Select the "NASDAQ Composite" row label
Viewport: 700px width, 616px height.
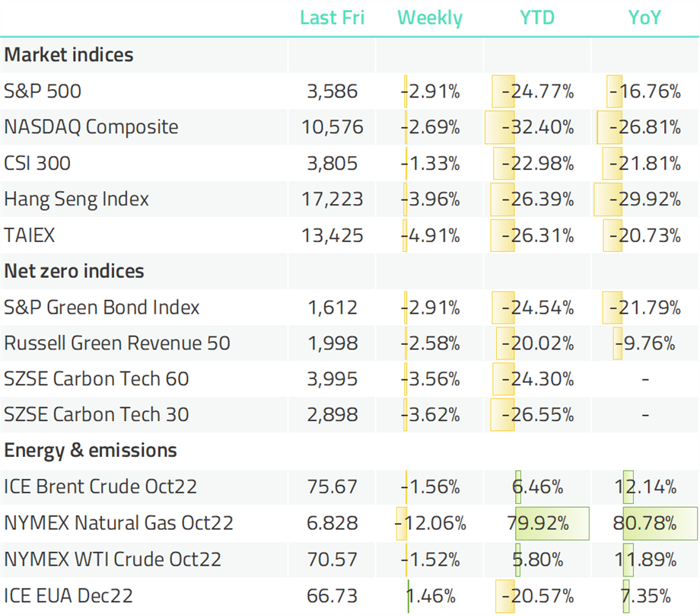point(91,127)
